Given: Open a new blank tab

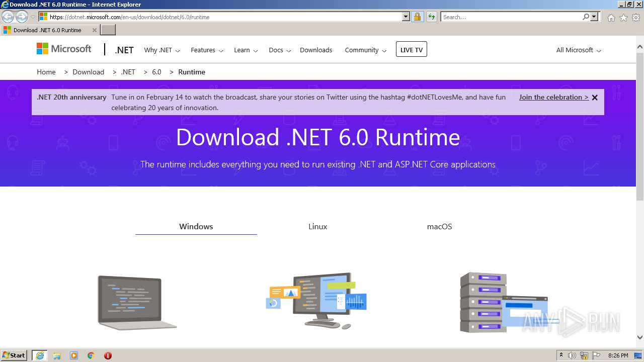Looking at the screenshot, I should [108, 30].
